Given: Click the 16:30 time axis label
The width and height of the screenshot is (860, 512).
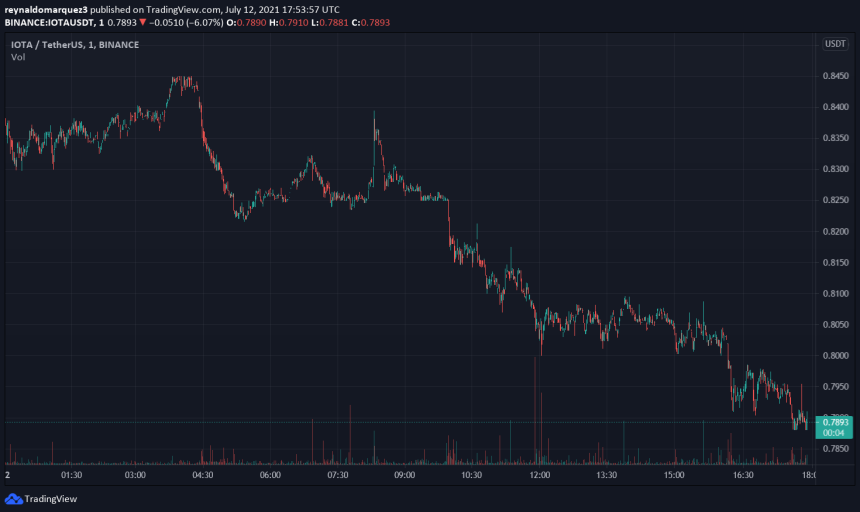Looking at the screenshot, I should [x=743, y=475].
